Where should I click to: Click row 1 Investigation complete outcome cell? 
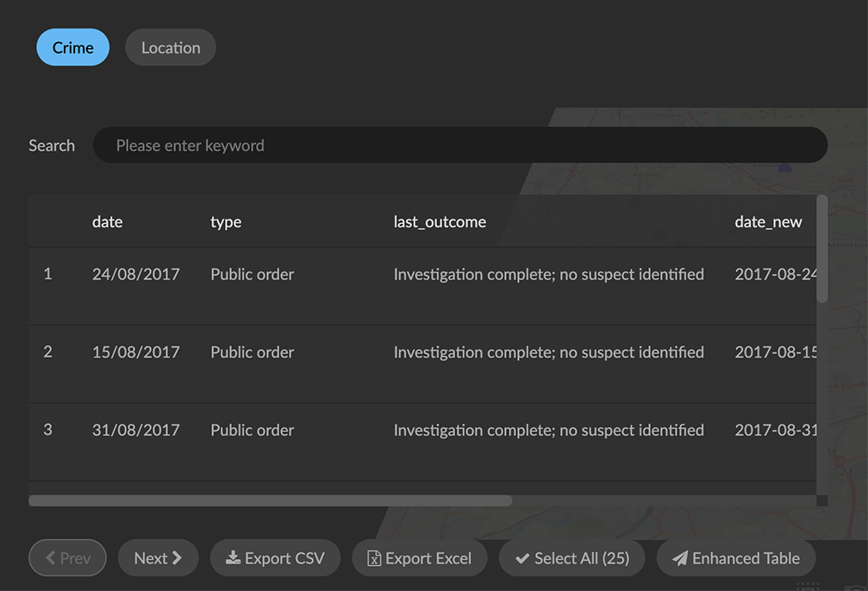548,274
